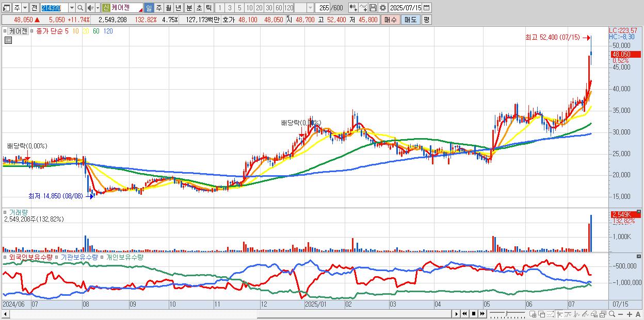Click the candle count field 265
The height and width of the screenshot is (320, 644).
[x=323, y=8]
